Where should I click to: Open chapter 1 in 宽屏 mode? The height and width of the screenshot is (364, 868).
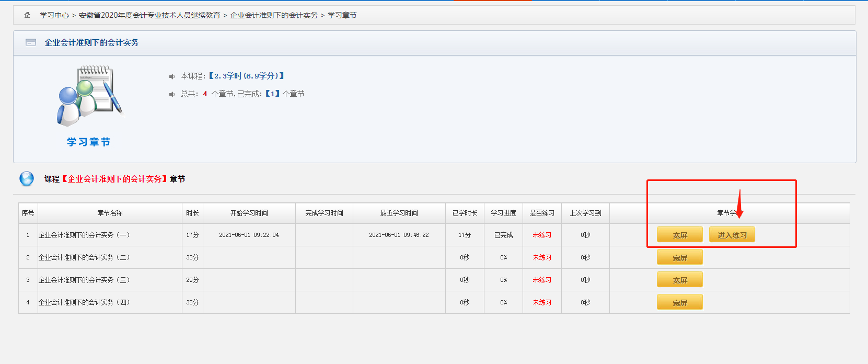[x=679, y=235]
